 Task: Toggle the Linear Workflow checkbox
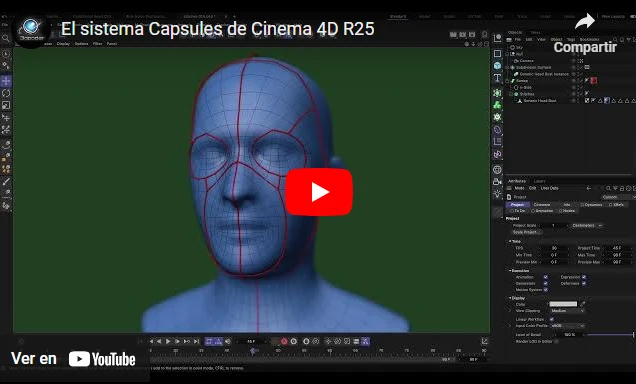[552, 319]
